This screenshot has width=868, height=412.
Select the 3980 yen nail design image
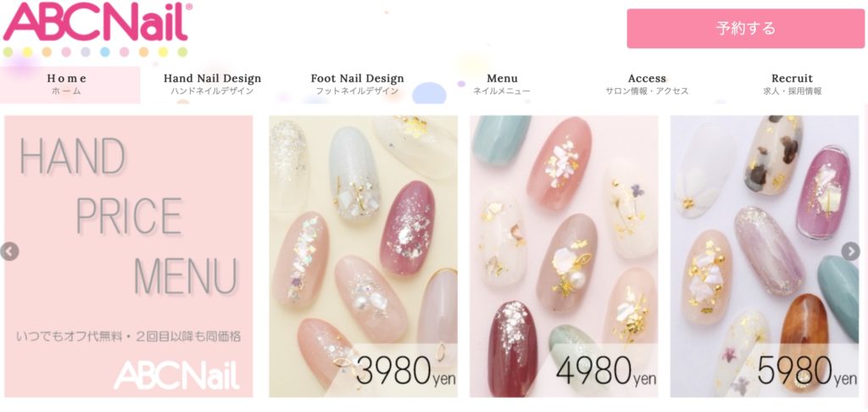click(x=363, y=256)
